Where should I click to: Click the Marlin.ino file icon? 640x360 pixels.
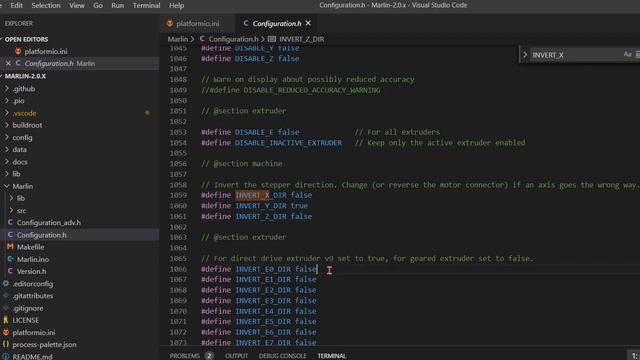pyautogui.click(x=10, y=259)
